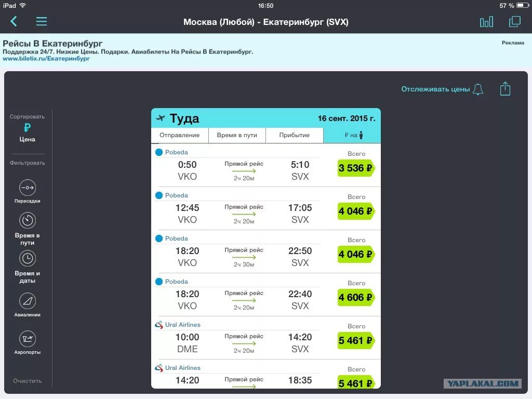
Task: Click the 2ч 30м duration text
Action: pyautogui.click(x=244, y=264)
